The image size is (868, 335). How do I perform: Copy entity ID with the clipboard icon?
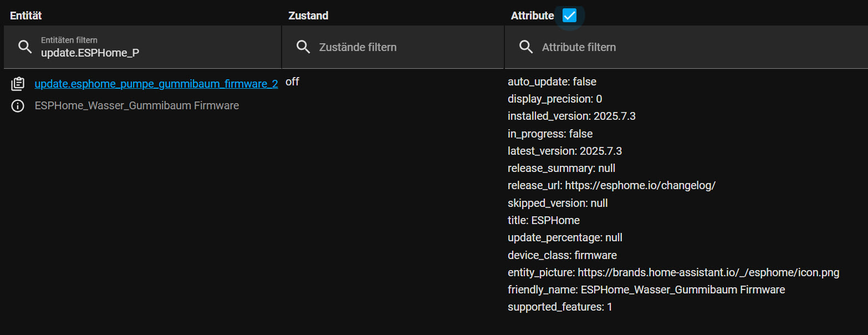point(18,84)
